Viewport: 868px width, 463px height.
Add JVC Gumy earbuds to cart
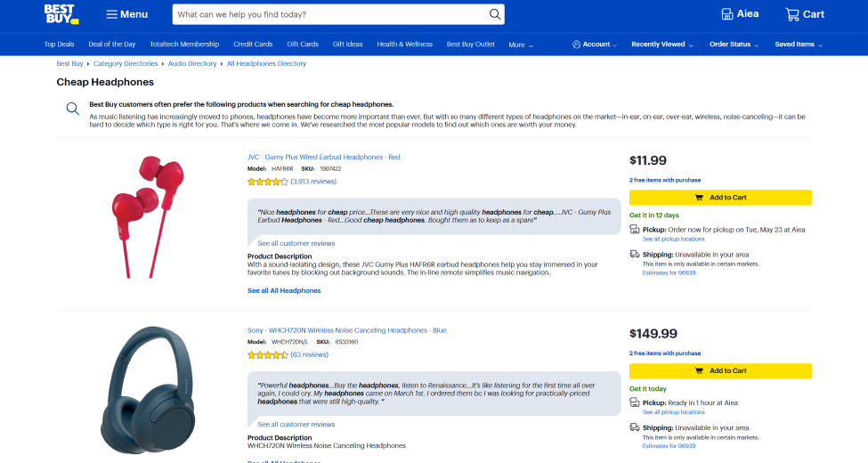720,198
